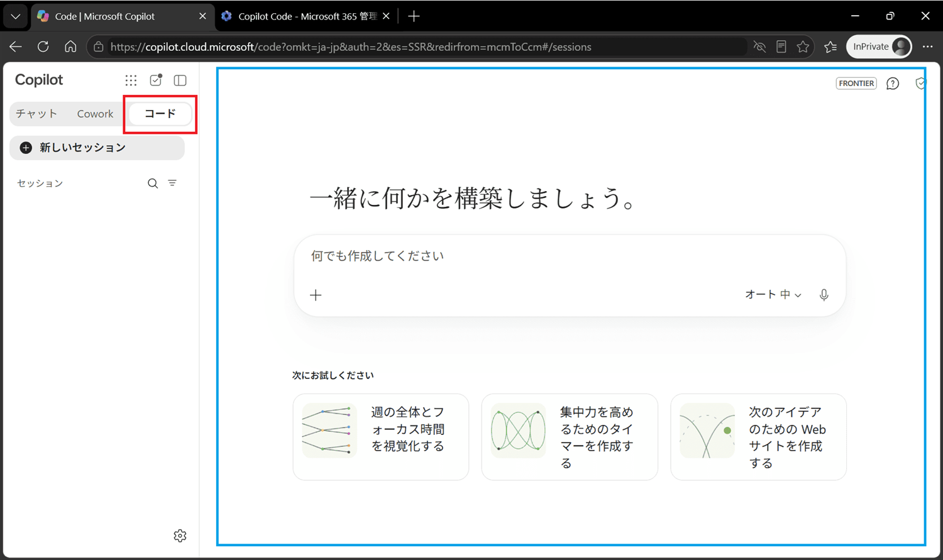Switch to the Copilot Code Microsoft 365 browser tab
Screen dimensions: 943x560
307,16
